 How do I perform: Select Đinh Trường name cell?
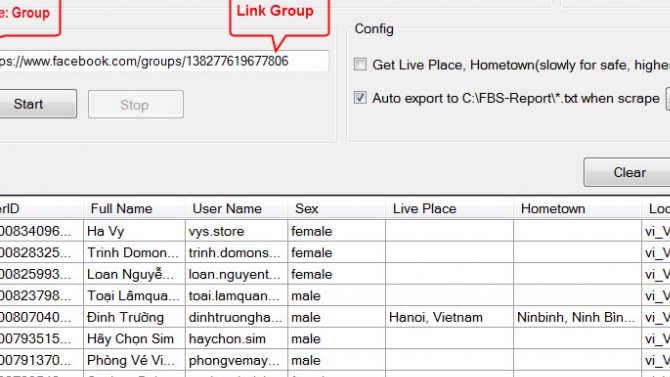(x=134, y=317)
